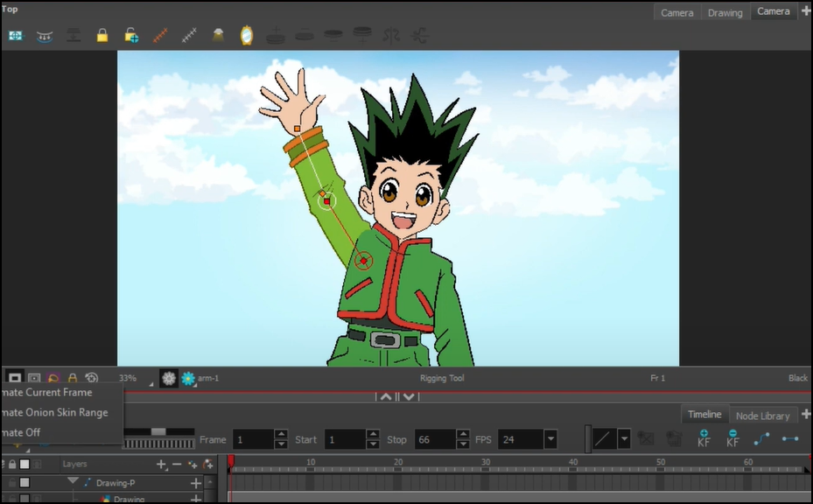Viewport: 813px width, 504px height.
Task: Click the greyed grid-box icon left of add KF
Action: 674,438
